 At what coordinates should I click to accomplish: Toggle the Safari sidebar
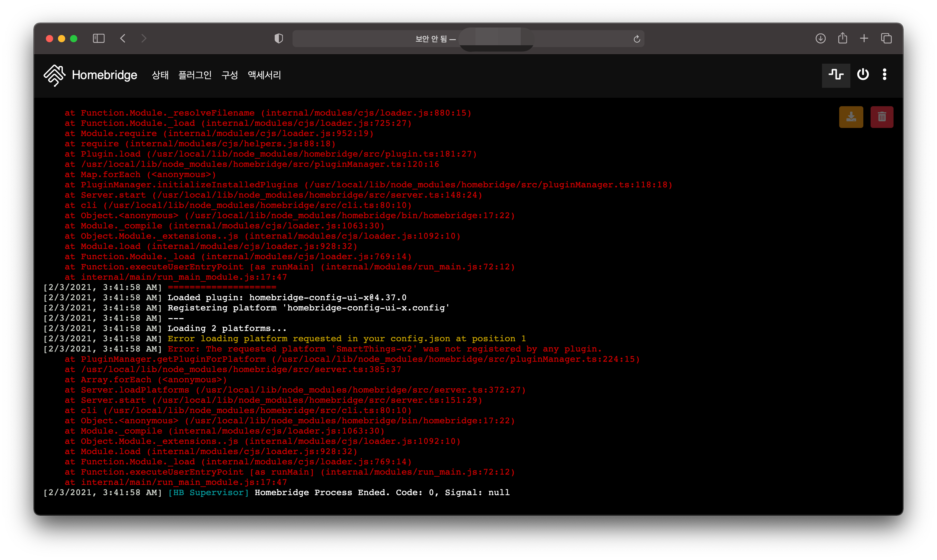click(98, 39)
